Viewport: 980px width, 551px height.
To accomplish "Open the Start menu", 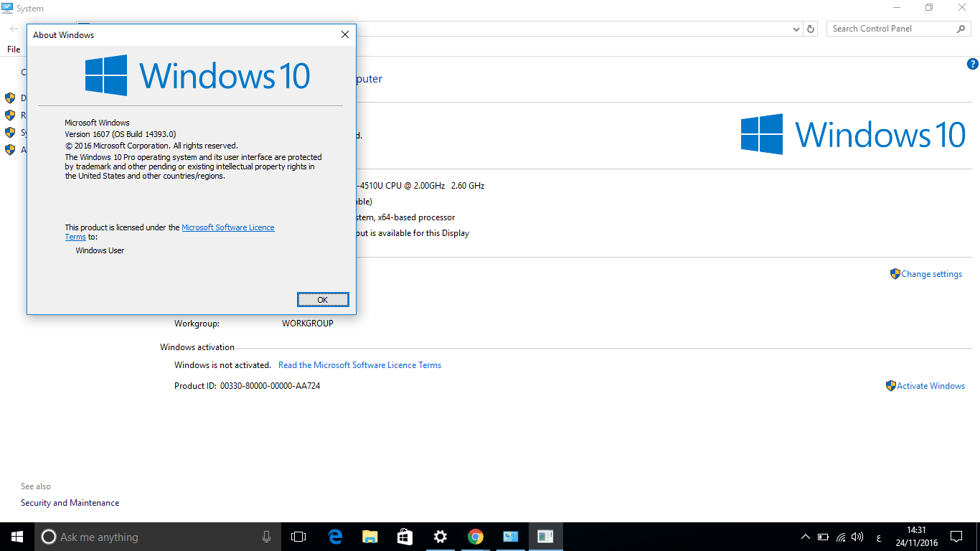I will [17, 537].
